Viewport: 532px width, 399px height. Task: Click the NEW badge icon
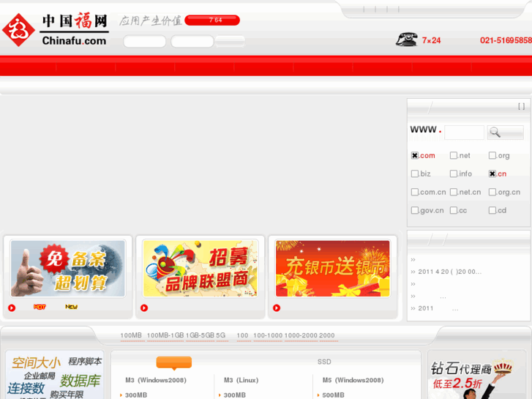pyautogui.click(x=71, y=307)
